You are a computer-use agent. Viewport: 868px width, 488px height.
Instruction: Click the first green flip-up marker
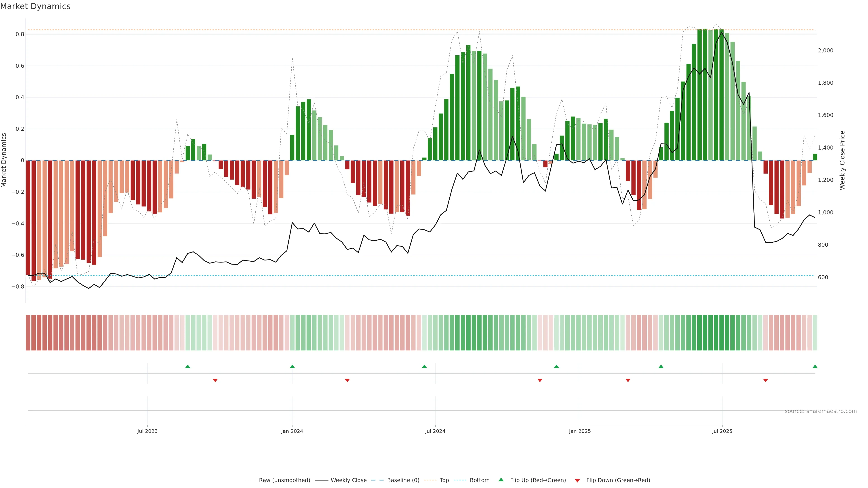pos(188,366)
